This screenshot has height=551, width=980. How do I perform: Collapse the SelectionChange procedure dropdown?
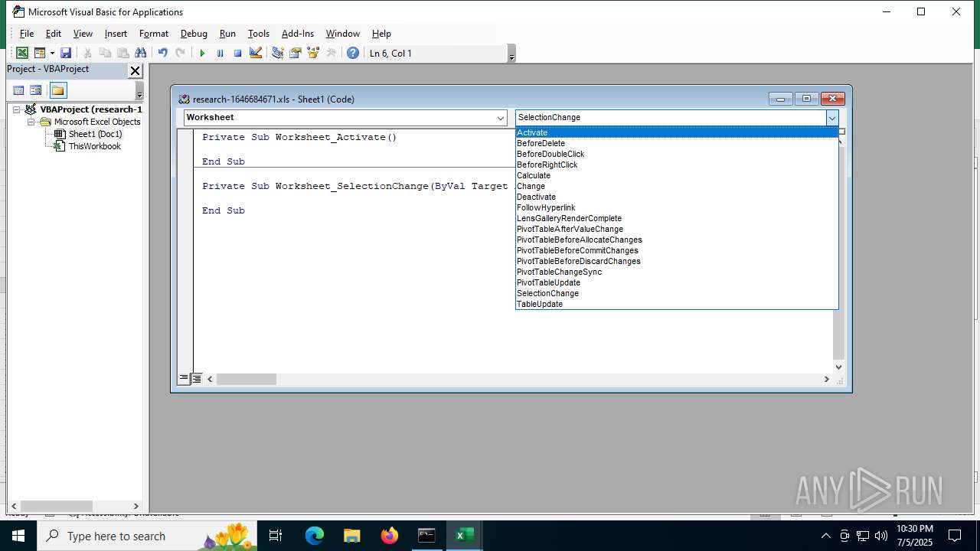pyautogui.click(x=832, y=118)
